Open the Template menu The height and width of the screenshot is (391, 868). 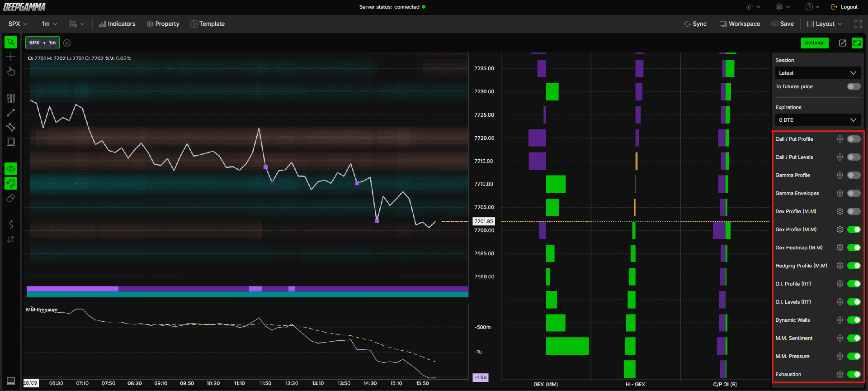coord(208,24)
